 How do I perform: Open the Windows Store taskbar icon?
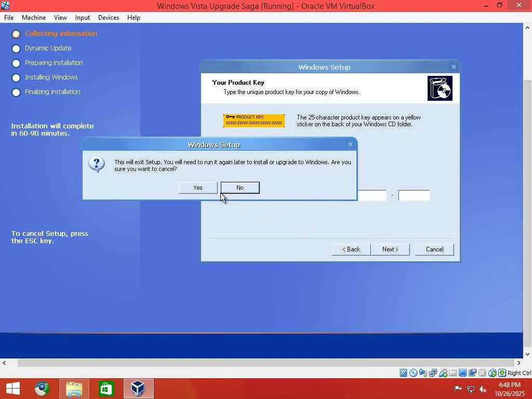coord(106,389)
